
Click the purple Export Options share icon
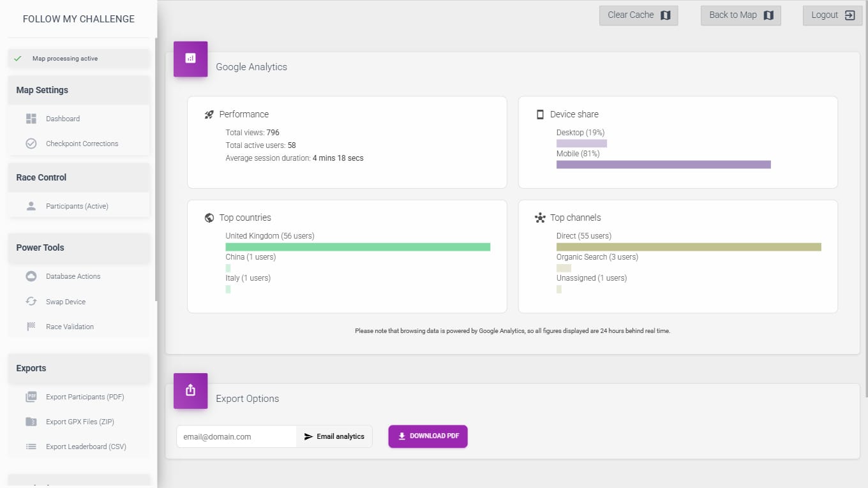[x=190, y=390]
